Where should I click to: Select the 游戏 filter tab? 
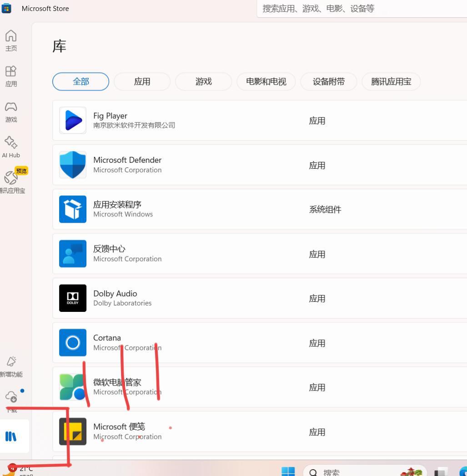click(203, 81)
